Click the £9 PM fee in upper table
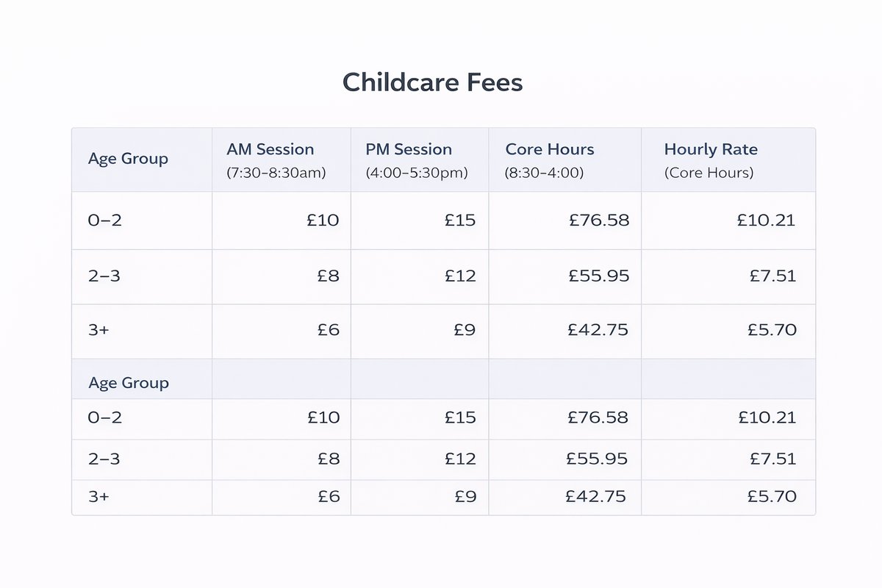The image size is (882, 588). 465,330
